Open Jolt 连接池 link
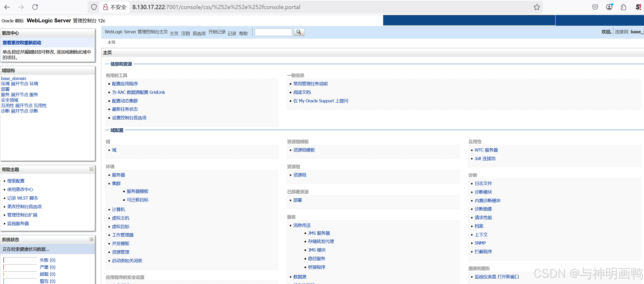Screen dimensions: 644x284 point(485,158)
